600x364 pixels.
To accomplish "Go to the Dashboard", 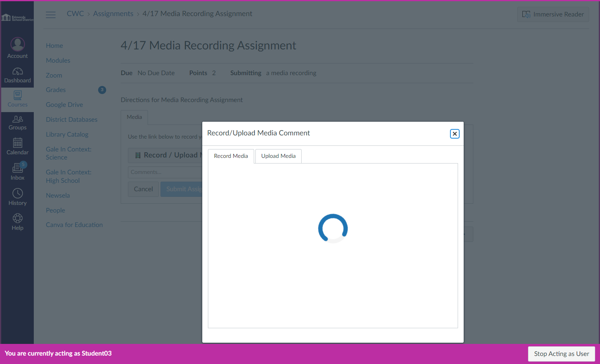I will click(17, 75).
